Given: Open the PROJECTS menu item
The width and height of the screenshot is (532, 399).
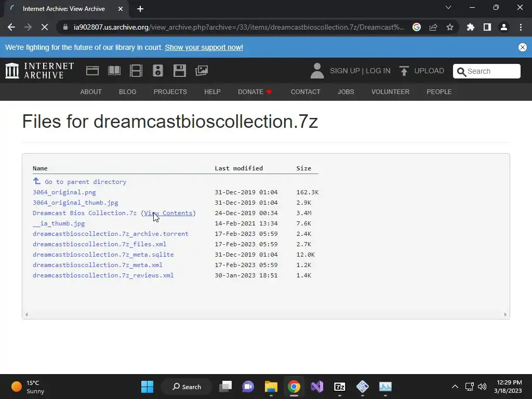Looking at the screenshot, I should tap(170, 91).
